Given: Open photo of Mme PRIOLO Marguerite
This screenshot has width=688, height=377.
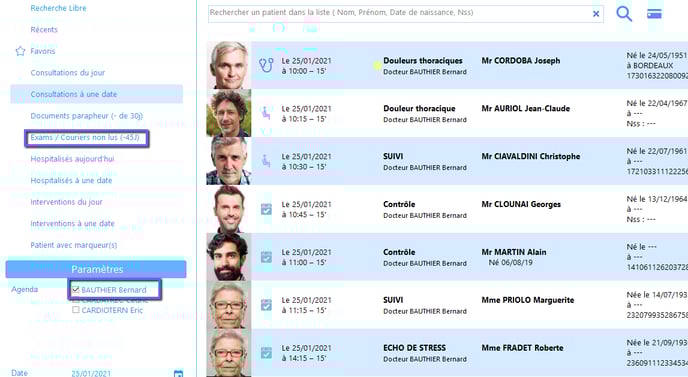Looking at the screenshot, I should pyautogui.click(x=229, y=305).
